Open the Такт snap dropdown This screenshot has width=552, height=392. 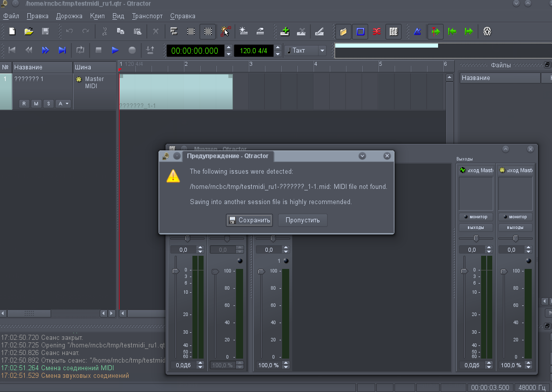point(305,50)
